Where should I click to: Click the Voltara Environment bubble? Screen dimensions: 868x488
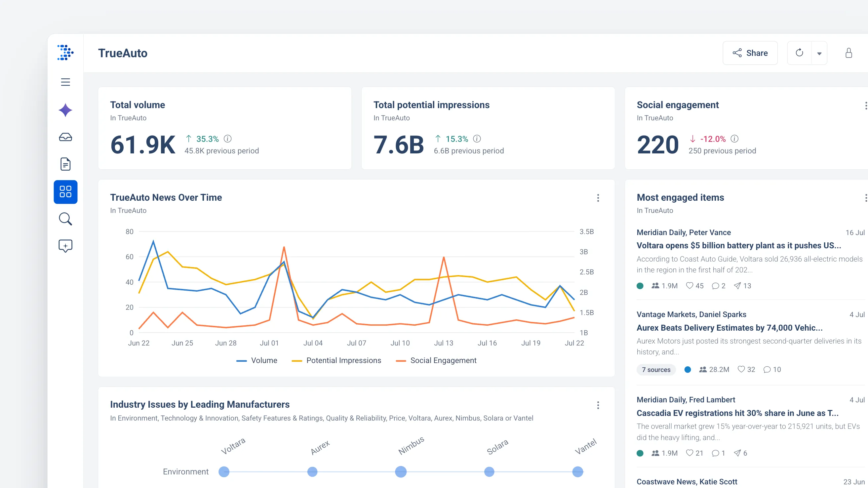tap(224, 472)
